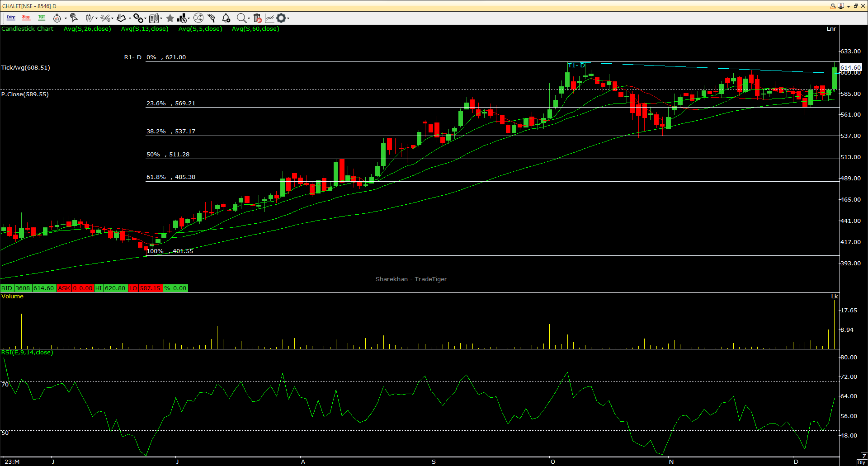Screen dimensions: 868x466
Task: Open the chart period timer dropdown arrow
Action: 66,19
